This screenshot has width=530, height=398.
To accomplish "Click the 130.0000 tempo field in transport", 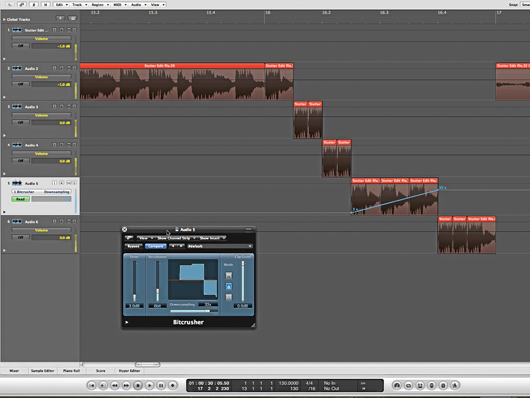I will click(288, 383).
